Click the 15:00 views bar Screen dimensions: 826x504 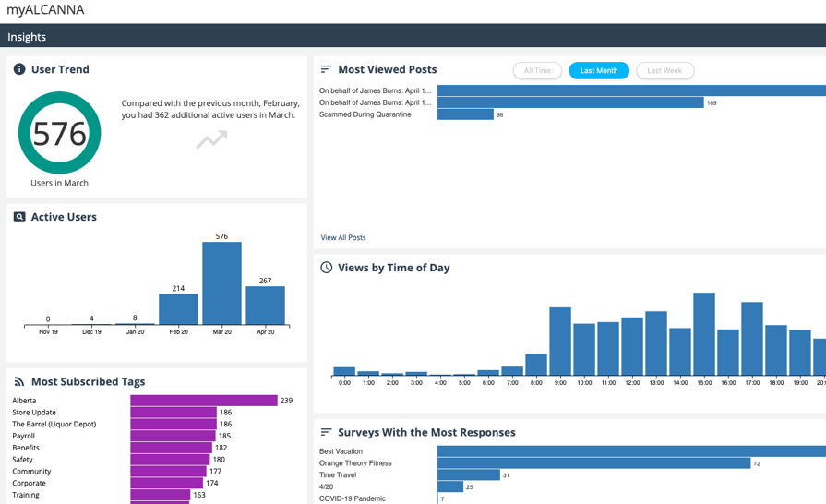pos(704,334)
